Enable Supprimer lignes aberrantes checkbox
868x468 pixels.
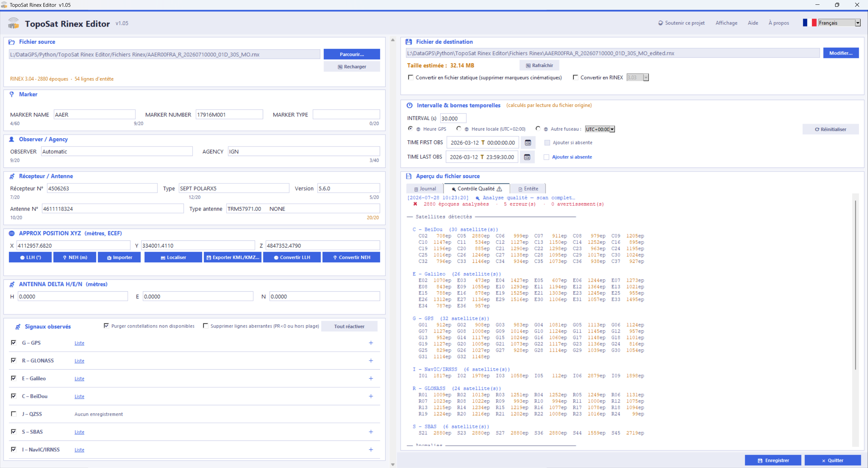[205, 326]
